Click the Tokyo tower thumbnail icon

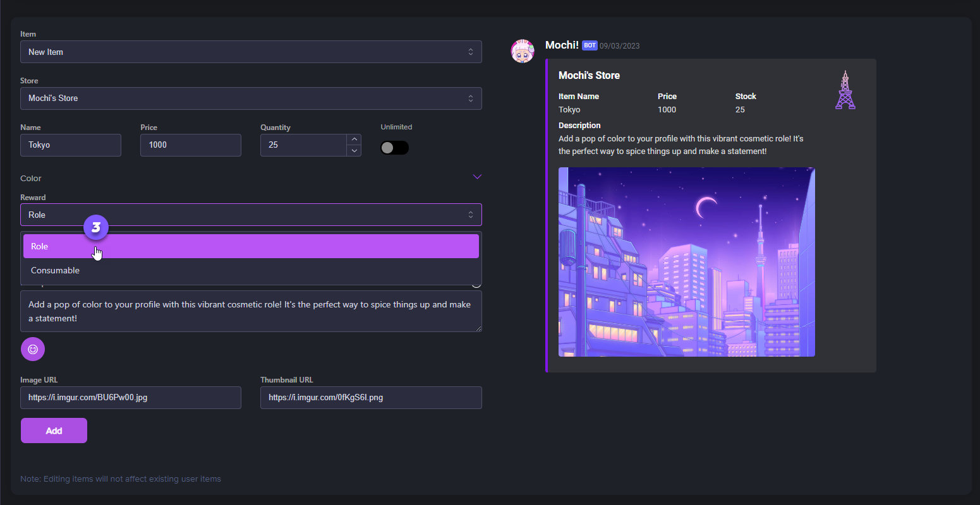845,91
